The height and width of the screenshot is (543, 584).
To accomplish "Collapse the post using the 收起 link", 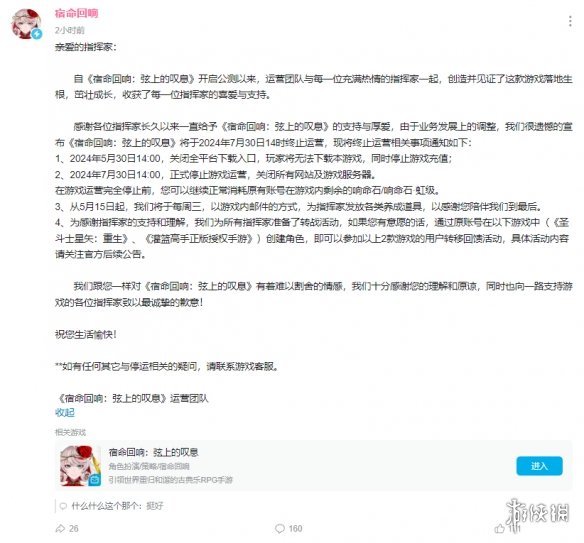I will point(65,412).
